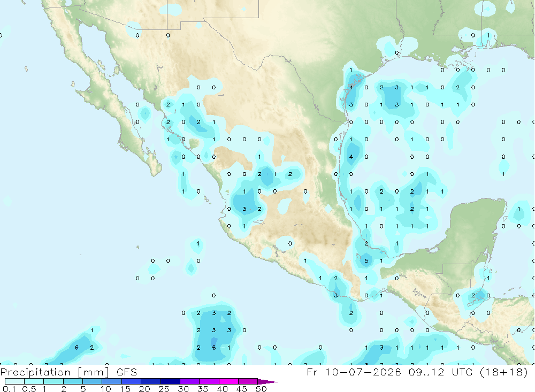
Task: Click the '0.1' legend scale label
Action: [x=9, y=389]
